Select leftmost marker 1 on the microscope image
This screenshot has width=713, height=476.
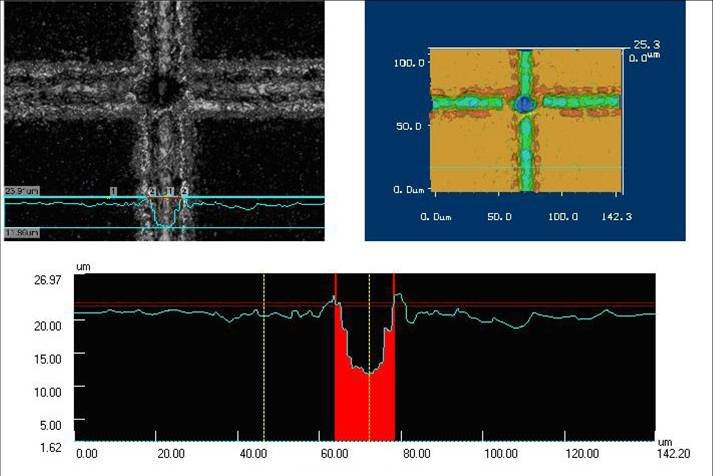coord(114,189)
